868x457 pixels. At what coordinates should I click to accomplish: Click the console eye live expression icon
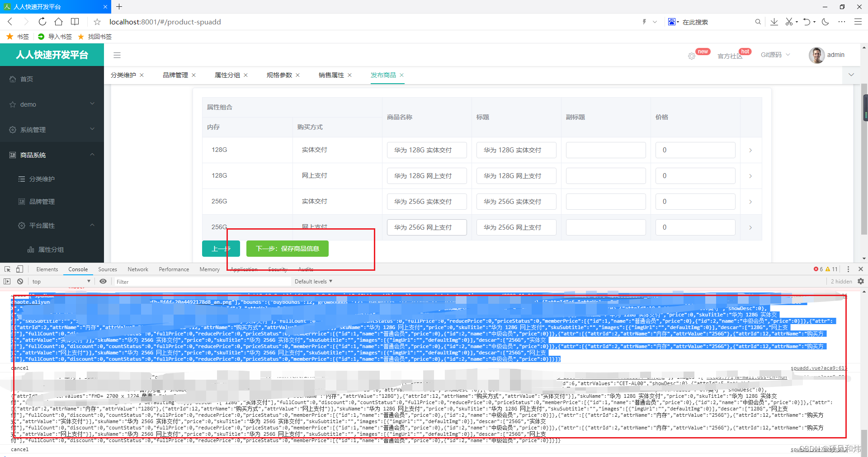click(x=103, y=281)
